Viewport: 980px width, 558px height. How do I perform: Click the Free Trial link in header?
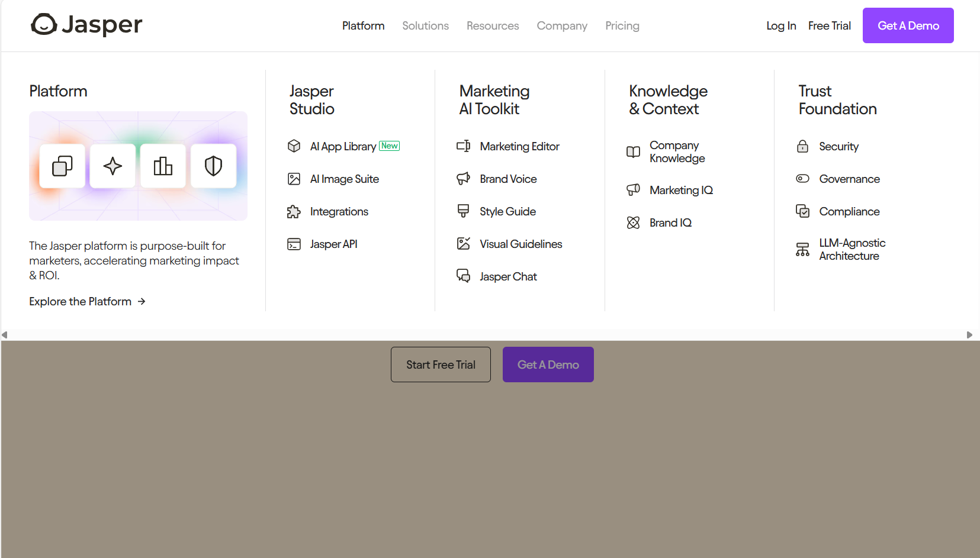coord(829,25)
